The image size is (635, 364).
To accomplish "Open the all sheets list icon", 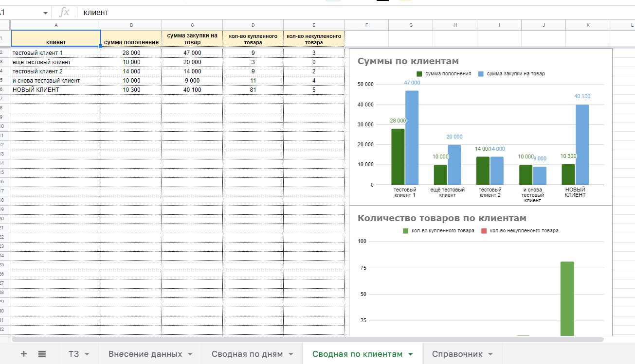I will tap(42, 354).
